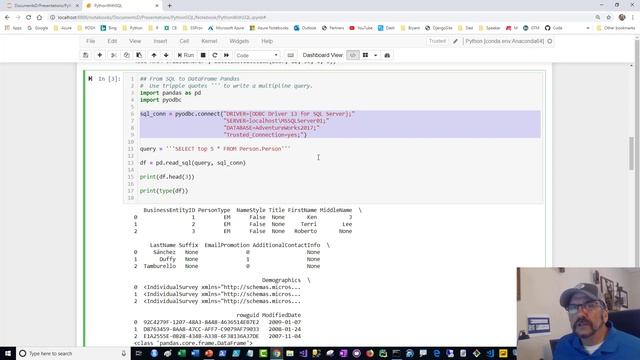Expand the Dashboard layout dropdown arrow

coord(376,55)
